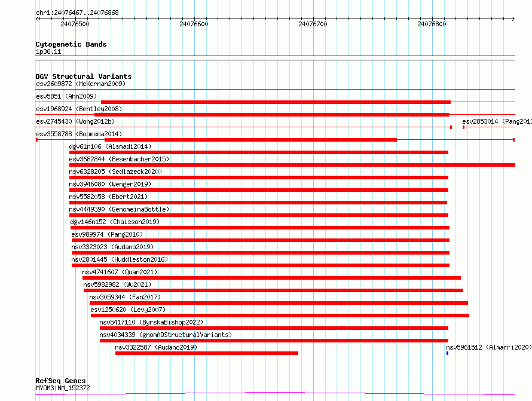Click the magenta MYOM3 gene track line

click(275, 394)
